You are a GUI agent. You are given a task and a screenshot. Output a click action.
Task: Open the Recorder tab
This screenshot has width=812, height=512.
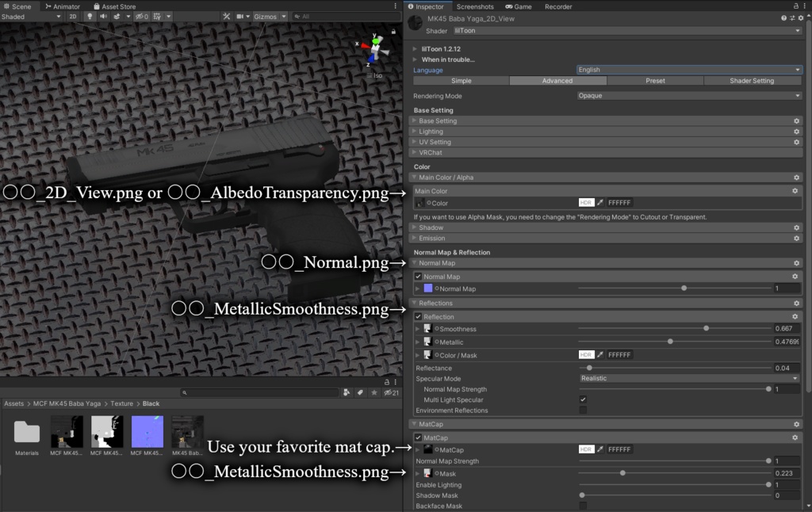point(558,6)
